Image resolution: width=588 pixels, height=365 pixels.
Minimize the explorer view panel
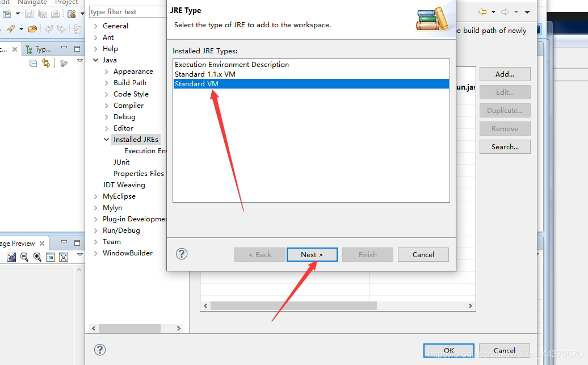point(64,48)
